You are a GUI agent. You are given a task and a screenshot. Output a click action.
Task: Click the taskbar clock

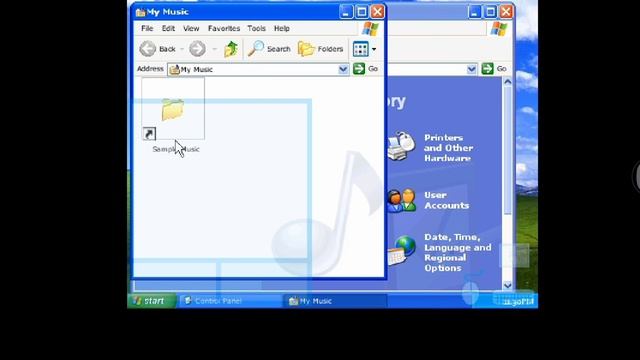point(518,302)
